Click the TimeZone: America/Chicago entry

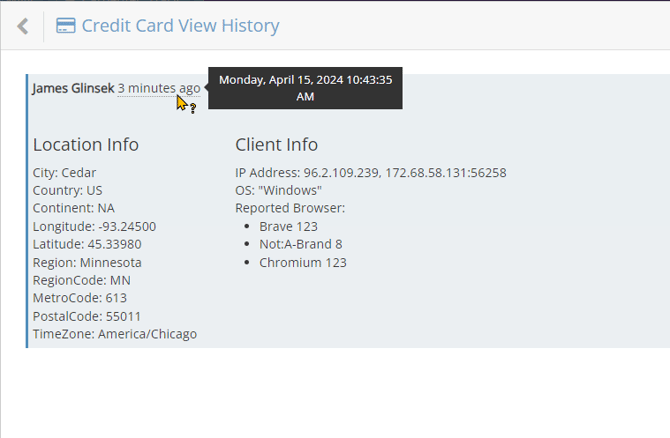coord(115,334)
